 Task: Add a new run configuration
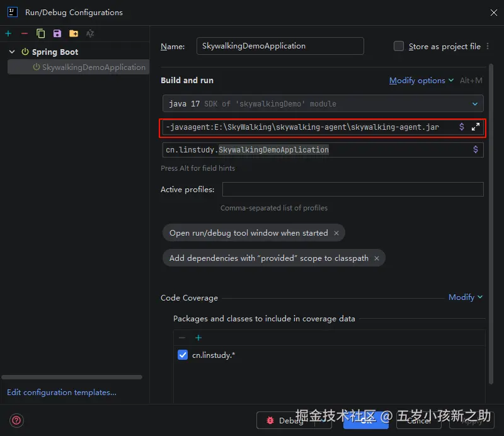(x=8, y=33)
